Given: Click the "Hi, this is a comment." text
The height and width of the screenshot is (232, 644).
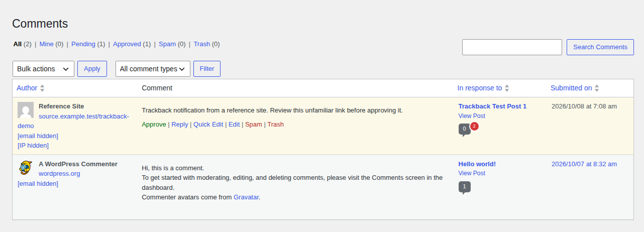Looking at the screenshot, I should [173, 168].
